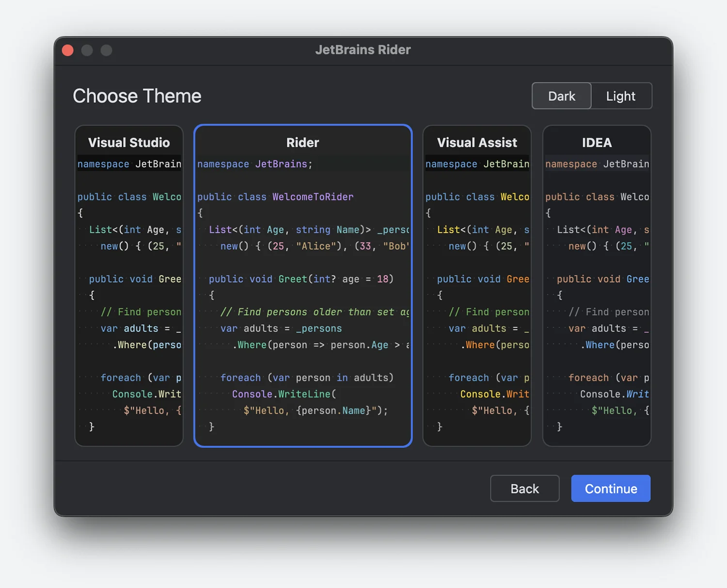Click 'namespace JetBrains;' in Rider preview
Viewport: 727px width, 588px height.
click(255, 164)
